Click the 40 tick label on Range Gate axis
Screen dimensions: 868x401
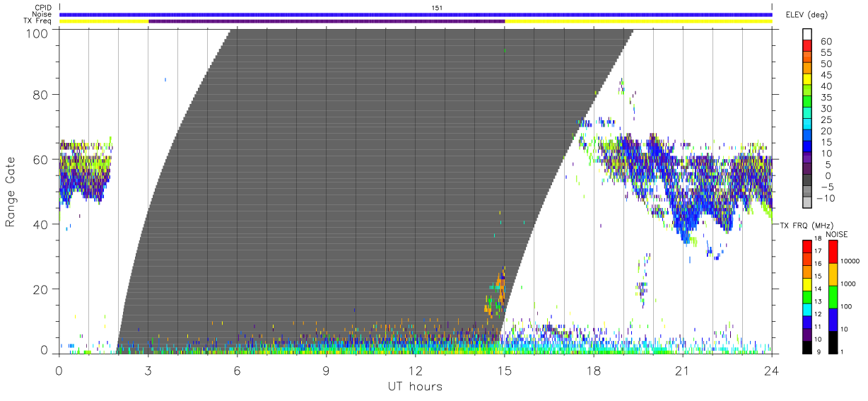(x=42, y=224)
